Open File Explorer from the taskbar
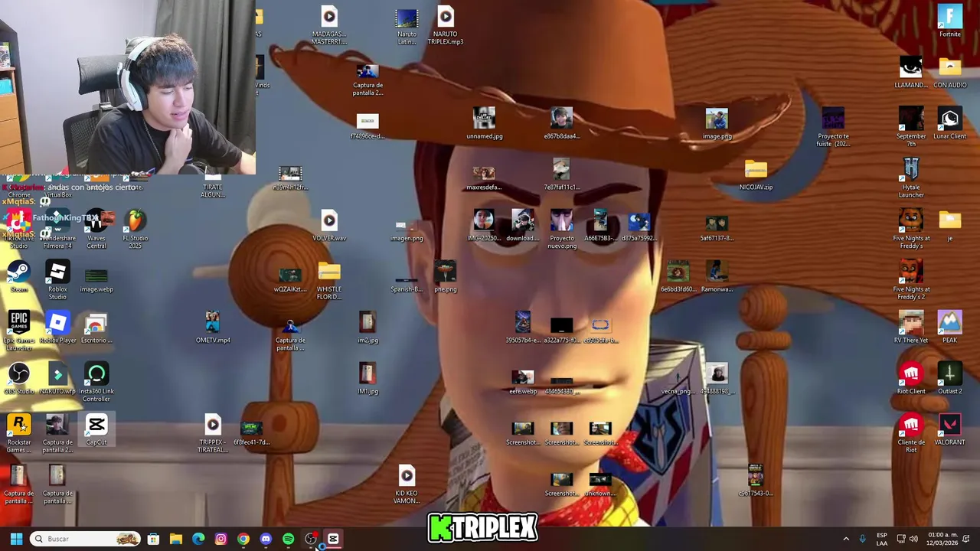This screenshot has height=551, width=980. pyautogui.click(x=176, y=539)
